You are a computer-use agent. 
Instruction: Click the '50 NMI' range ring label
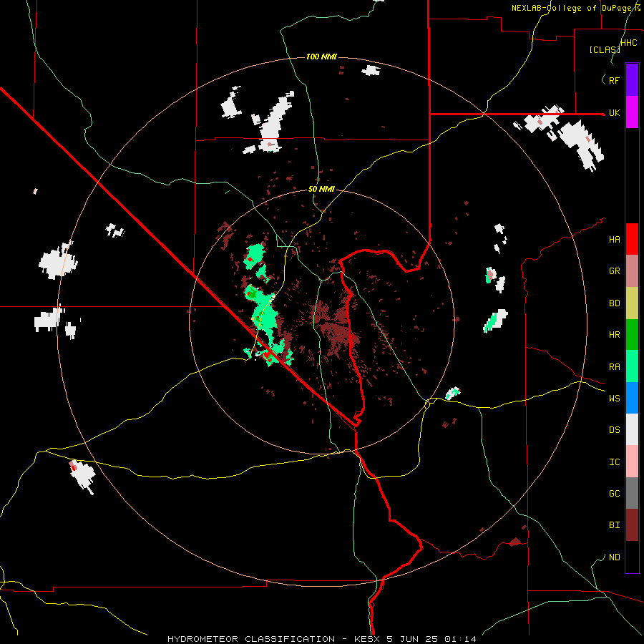[321, 190]
